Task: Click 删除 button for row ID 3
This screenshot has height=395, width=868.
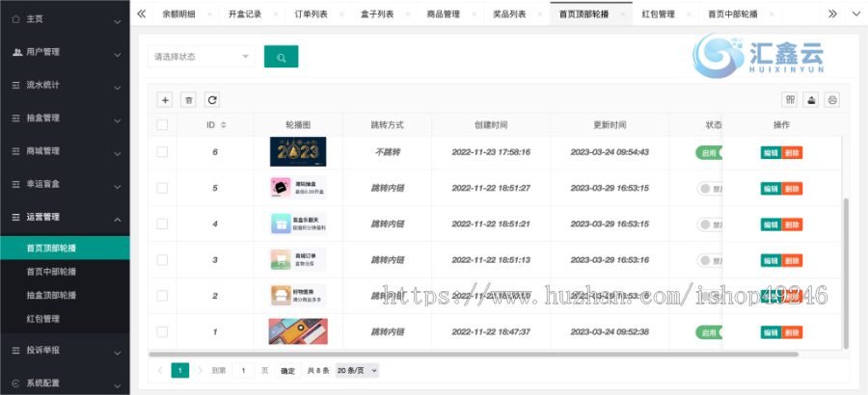Action: pos(792,260)
